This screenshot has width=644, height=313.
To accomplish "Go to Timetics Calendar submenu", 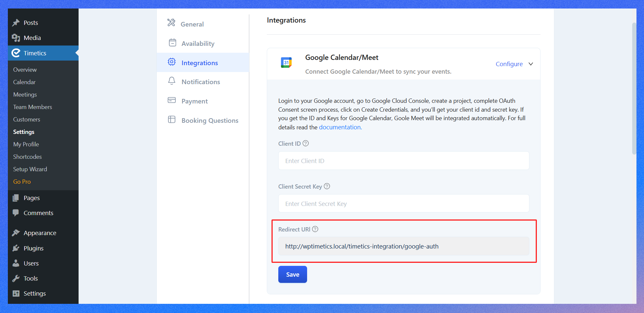I will point(24,82).
